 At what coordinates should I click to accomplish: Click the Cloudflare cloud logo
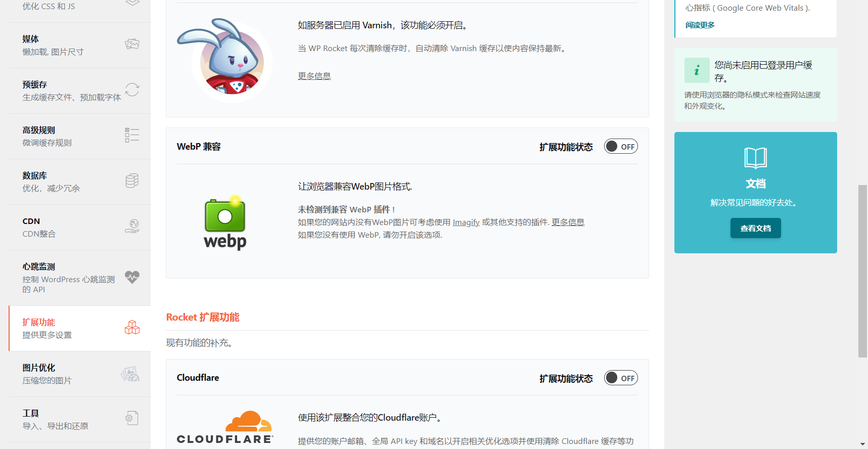225,427
